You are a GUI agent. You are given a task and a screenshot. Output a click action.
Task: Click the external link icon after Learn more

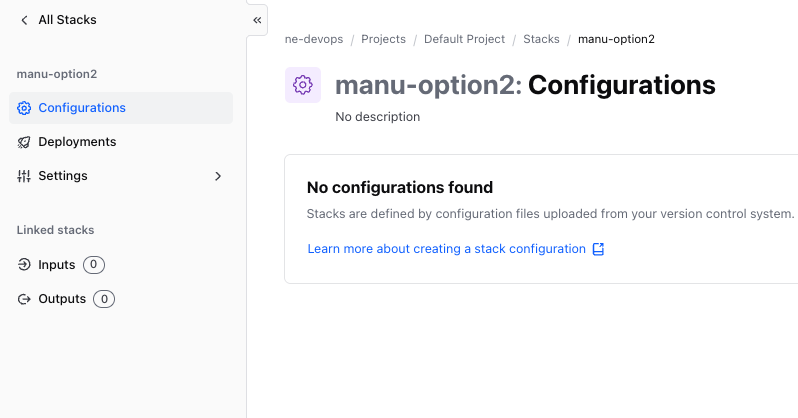coord(598,249)
